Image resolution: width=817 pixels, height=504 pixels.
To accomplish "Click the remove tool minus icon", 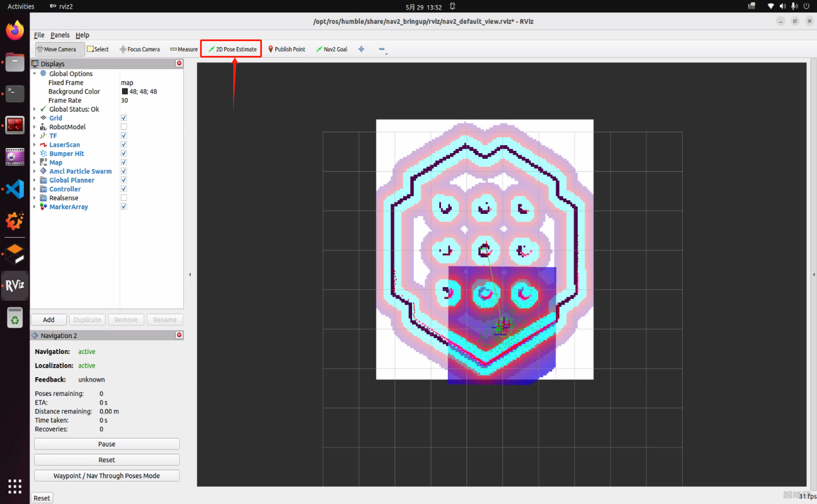I will click(x=381, y=49).
